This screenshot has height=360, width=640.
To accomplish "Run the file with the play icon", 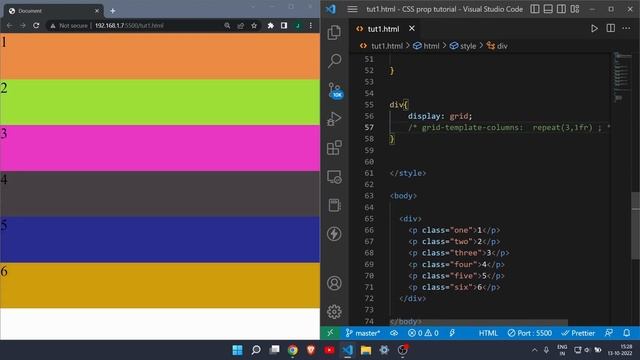I will 594,28.
